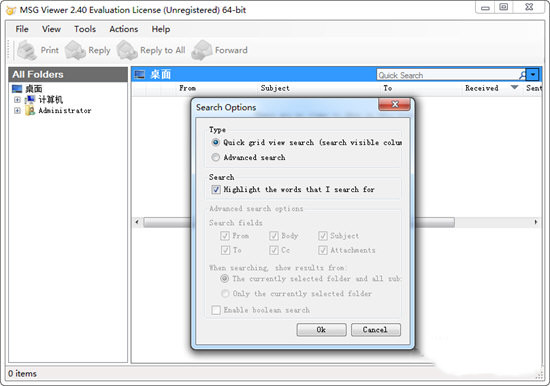
Task: Minimize the MSG Viewer window
Action: click(x=485, y=7)
